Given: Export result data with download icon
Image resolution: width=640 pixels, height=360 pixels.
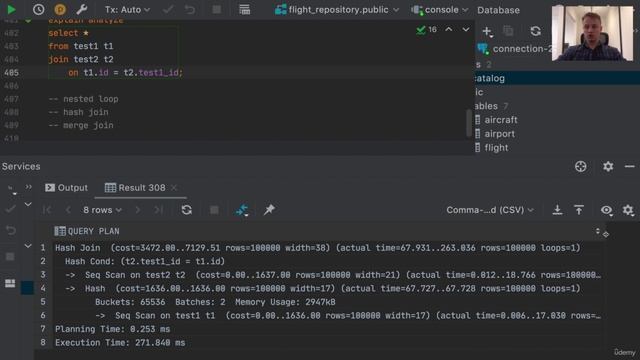Looking at the screenshot, I should click(557, 210).
